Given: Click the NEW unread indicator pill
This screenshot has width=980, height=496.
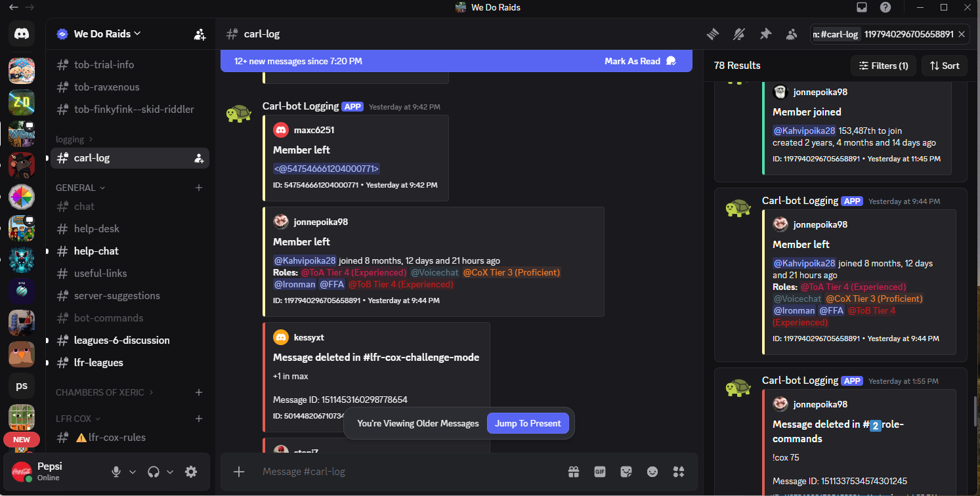Looking at the screenshot, I should 22,440.
